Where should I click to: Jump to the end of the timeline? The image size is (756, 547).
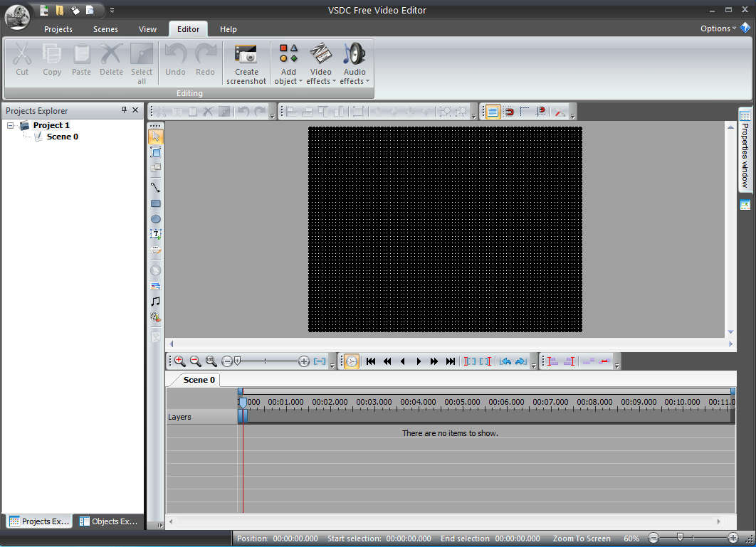click(450, 361)
